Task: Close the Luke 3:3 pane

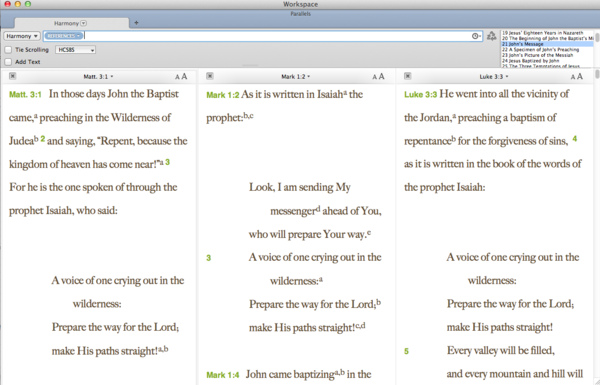Action: [408, 76]
